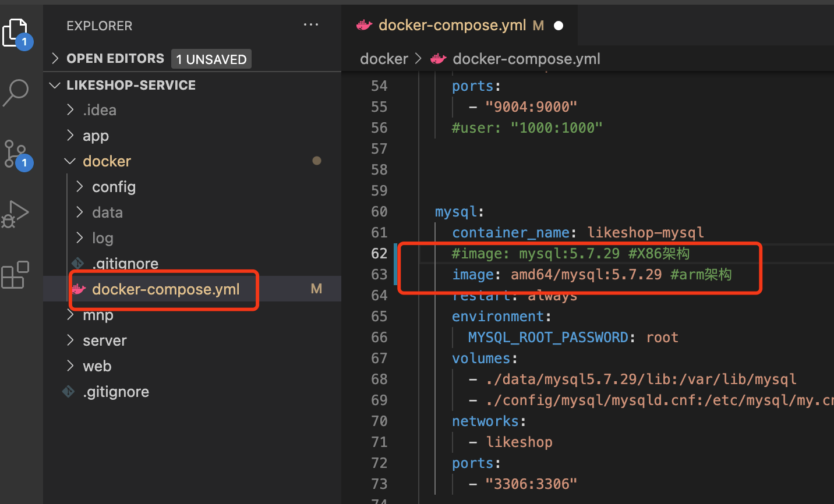Click ports: key on line 72
The image size is (834, 504).
476,463
